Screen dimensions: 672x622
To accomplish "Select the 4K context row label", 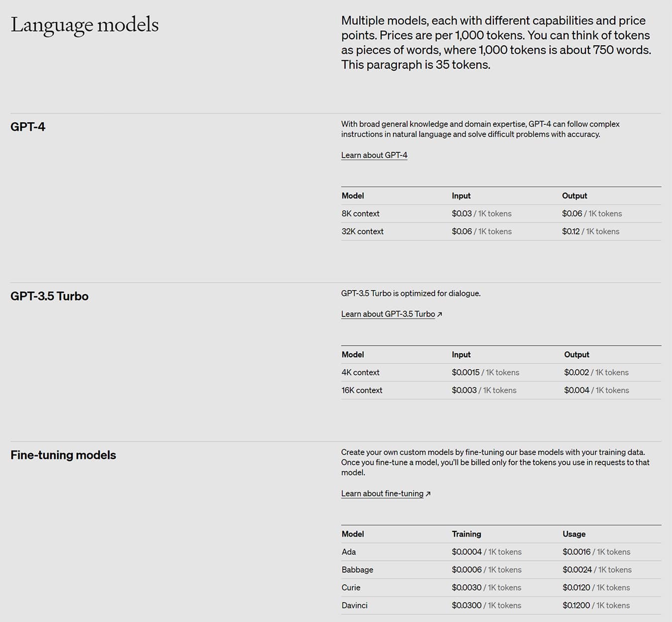I will click(360, 372).
